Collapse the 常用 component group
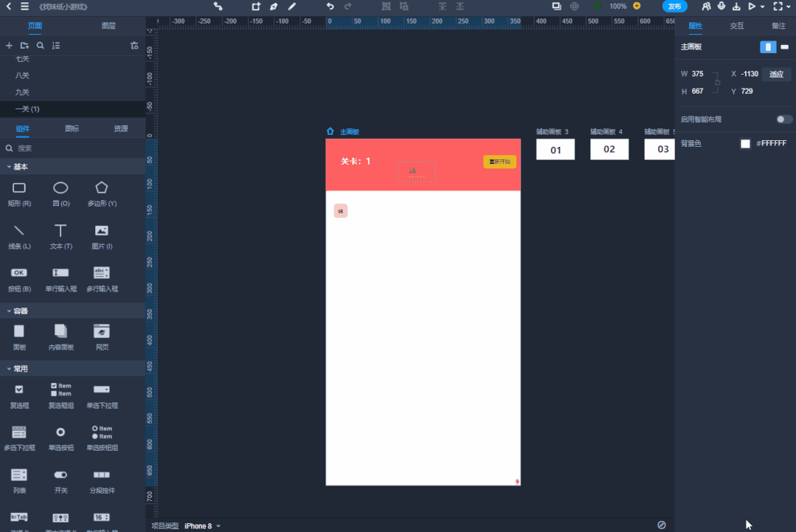This screenshot has width=796, height=532. click(x=9, y=368)
